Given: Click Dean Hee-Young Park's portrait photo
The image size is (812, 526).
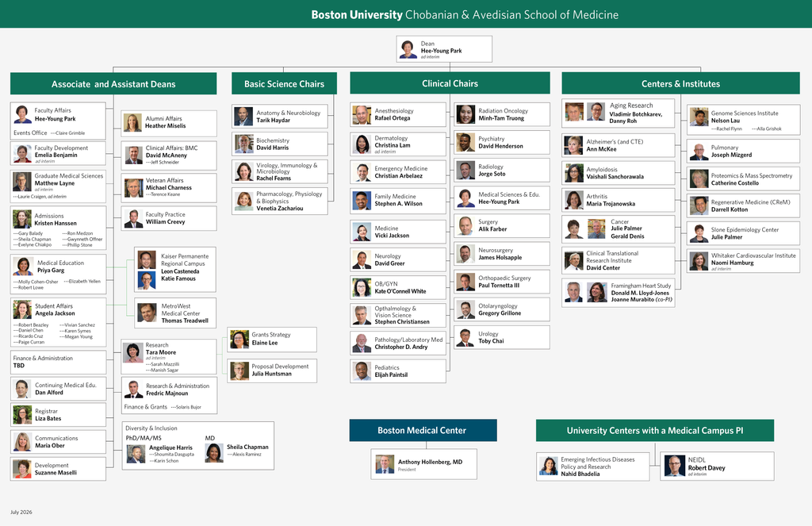Looking at the screenshot, I should click(x=408, y=49).
